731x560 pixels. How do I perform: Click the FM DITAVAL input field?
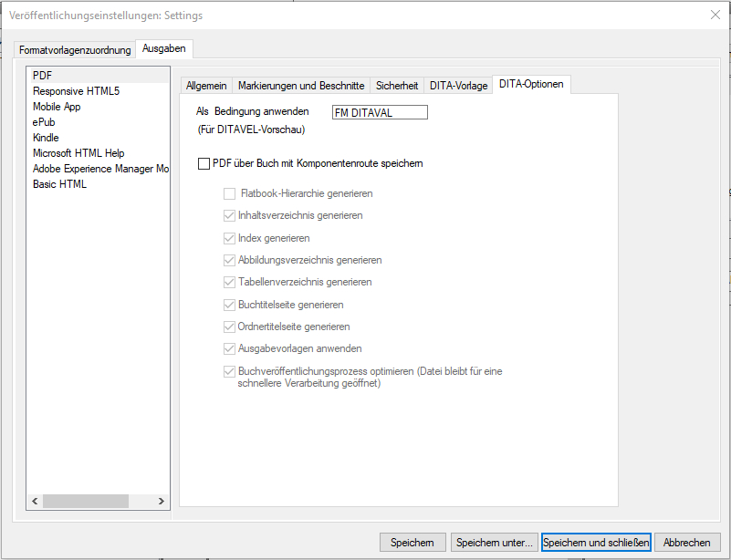(380, 112)
